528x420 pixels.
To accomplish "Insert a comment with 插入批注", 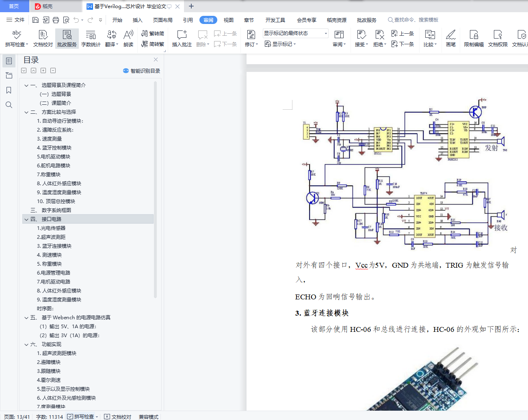I will [x=182, y=39].
